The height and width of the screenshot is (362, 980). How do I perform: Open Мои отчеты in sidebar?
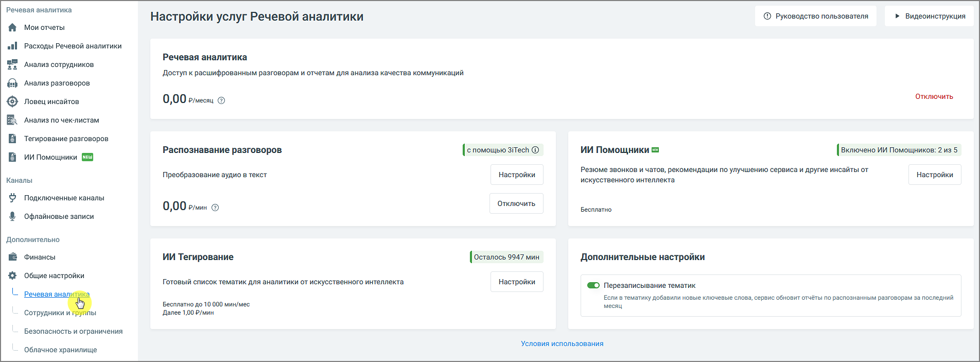pos(44,27)
